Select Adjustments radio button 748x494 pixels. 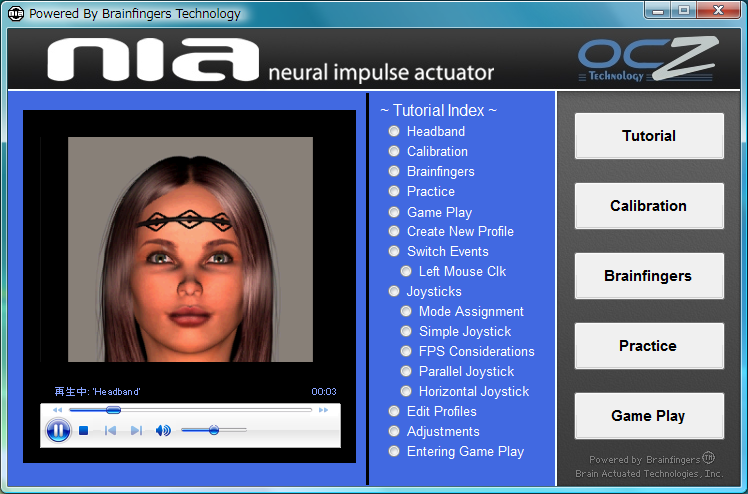click(394, 431)
